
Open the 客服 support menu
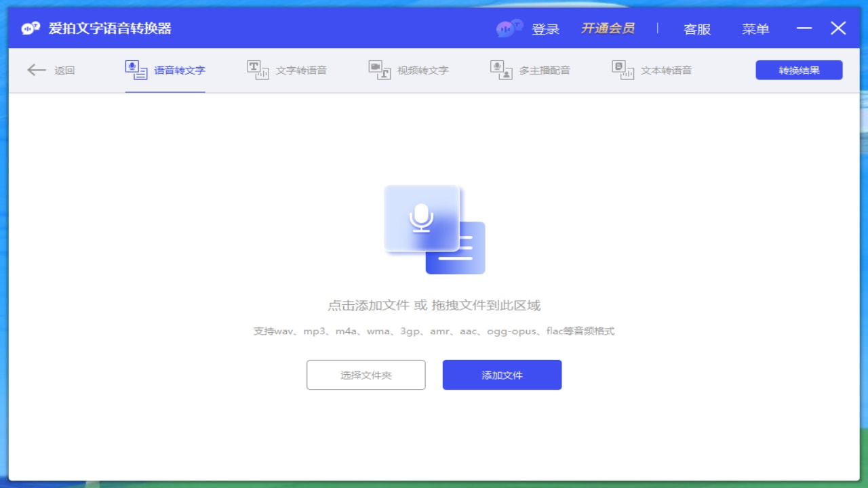pos(696,29)
